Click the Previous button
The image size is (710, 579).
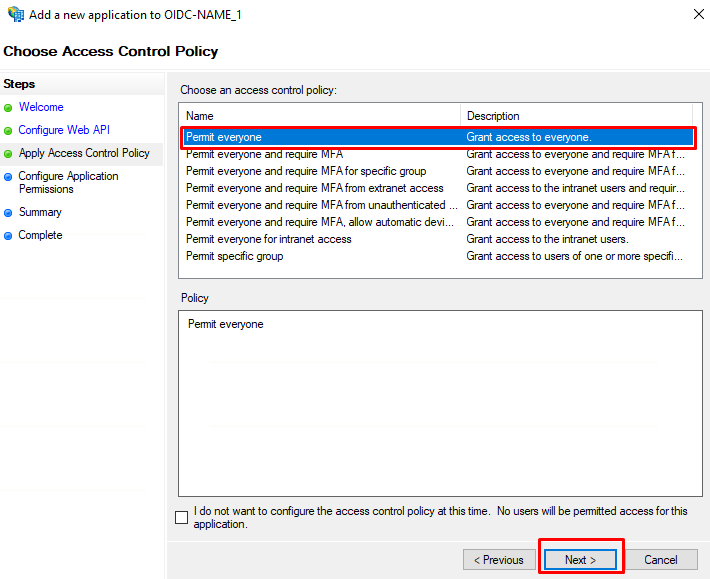tap(499, 560)
